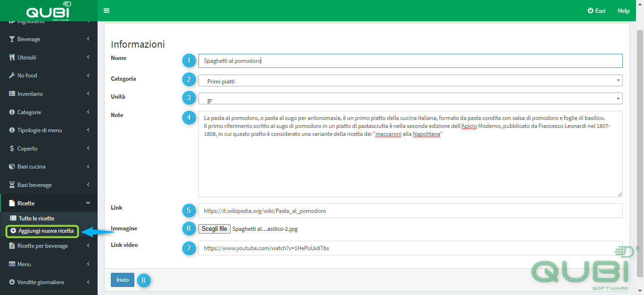Click the Basi cucina cube icon

(12, 167)
